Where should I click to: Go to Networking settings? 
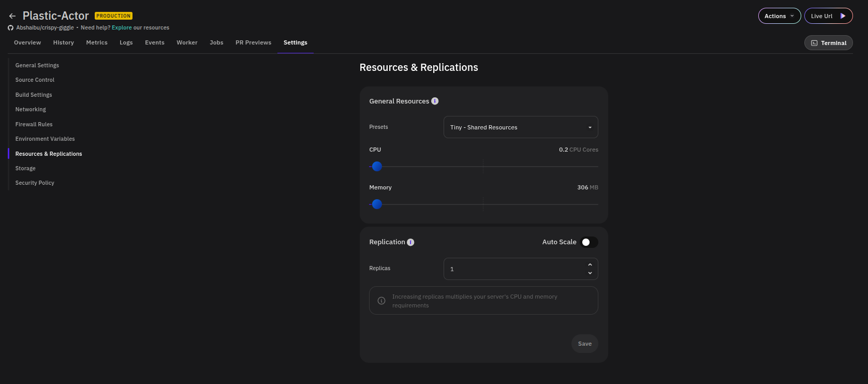point(31,109)
